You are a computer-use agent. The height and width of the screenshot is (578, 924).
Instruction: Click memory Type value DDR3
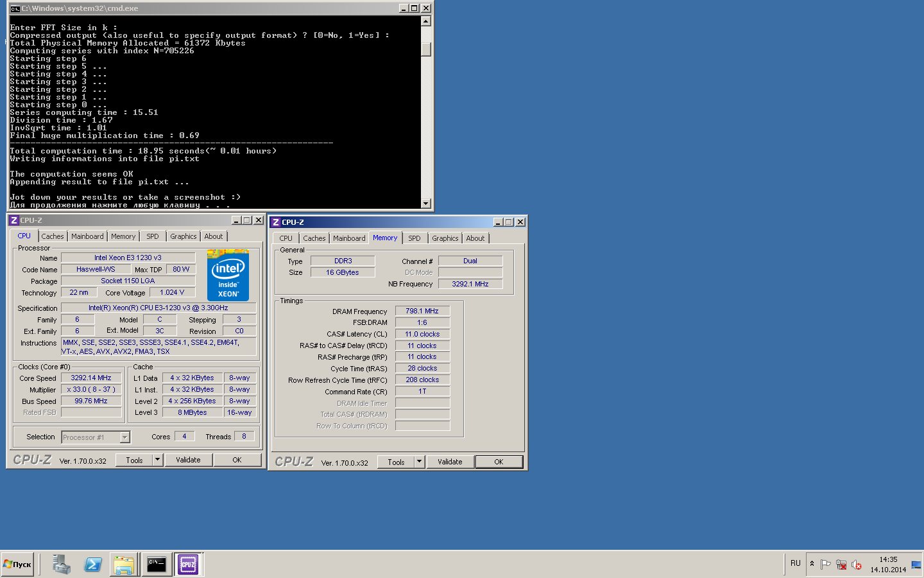point(343,261)
